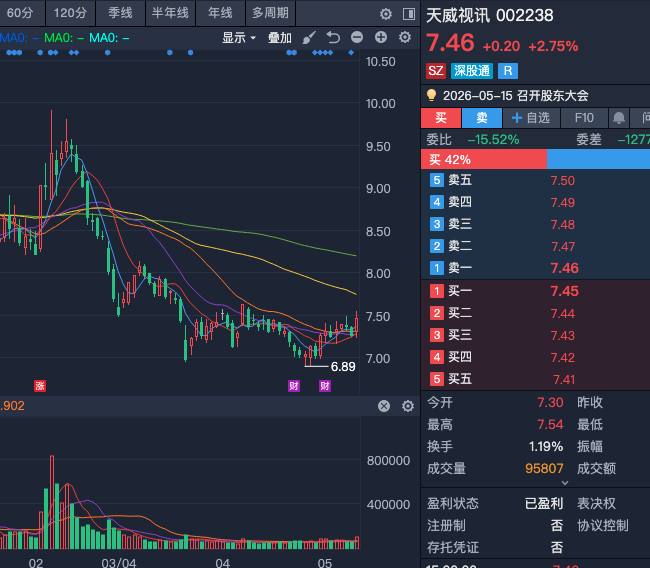Open the 多周期 tab
Image resolution: width=650 pixels, height=568 pixels.
click(x=270, y=13)
